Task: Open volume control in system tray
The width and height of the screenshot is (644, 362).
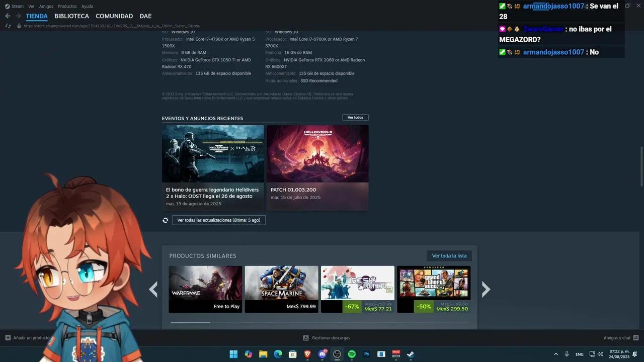Action: [600, 354]
